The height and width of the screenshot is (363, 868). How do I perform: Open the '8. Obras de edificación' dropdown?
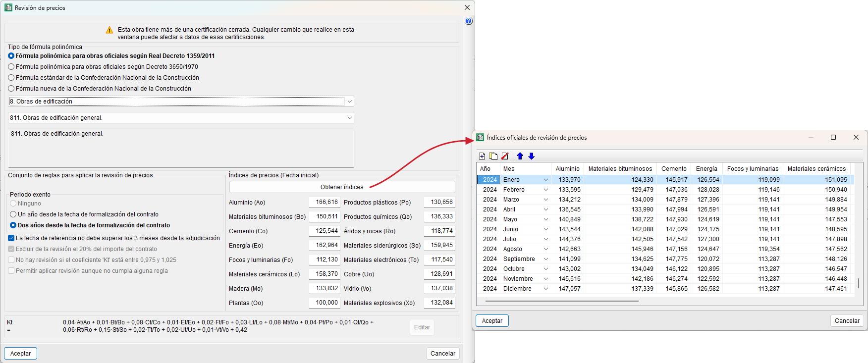pos(350,102)
